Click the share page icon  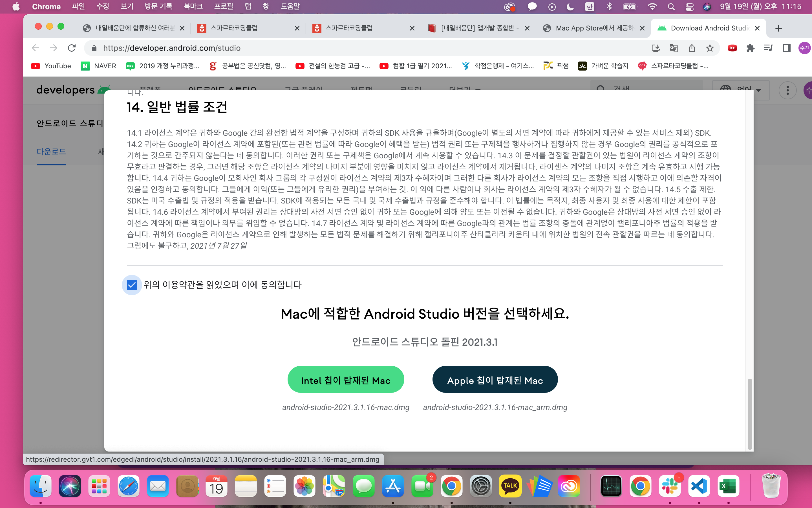pyautogui.click(x=692, y=48)
